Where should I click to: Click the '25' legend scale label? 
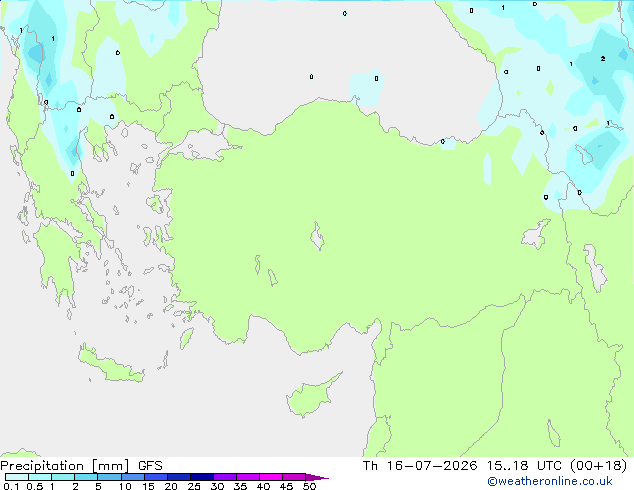point(194,486)
